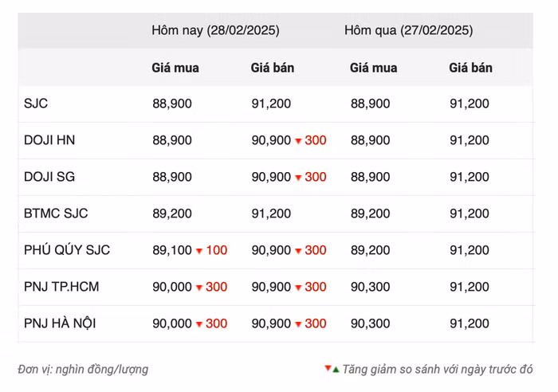The width and height of the screenshot is (558, 392).
Task: Click the down arrow beside PNJ TP.HCM 90,000
Action: pos(199,288)
